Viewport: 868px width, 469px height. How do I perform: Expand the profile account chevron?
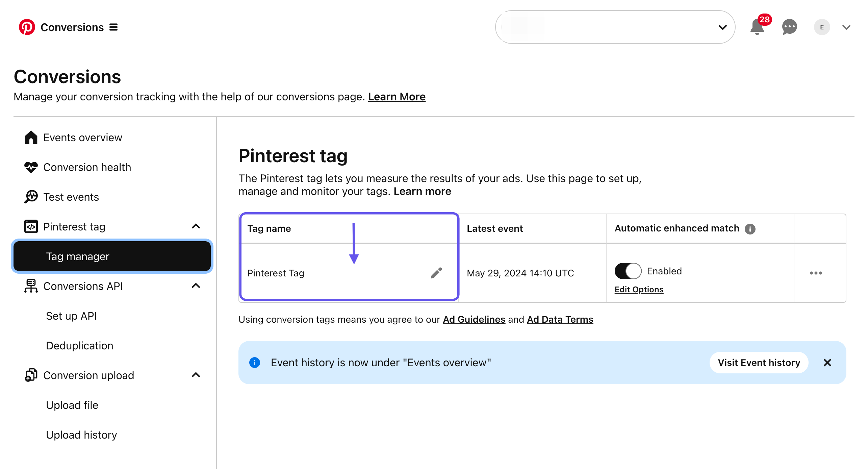tap(846, 27)
